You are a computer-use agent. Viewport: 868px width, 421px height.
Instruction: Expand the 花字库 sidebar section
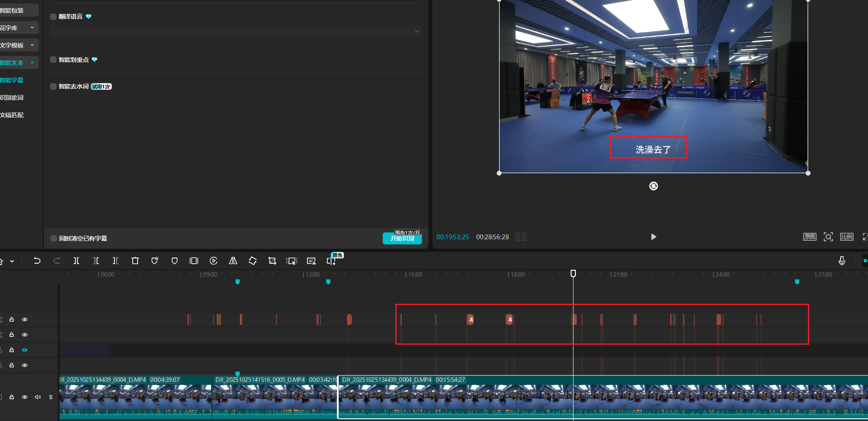(17, 28)
